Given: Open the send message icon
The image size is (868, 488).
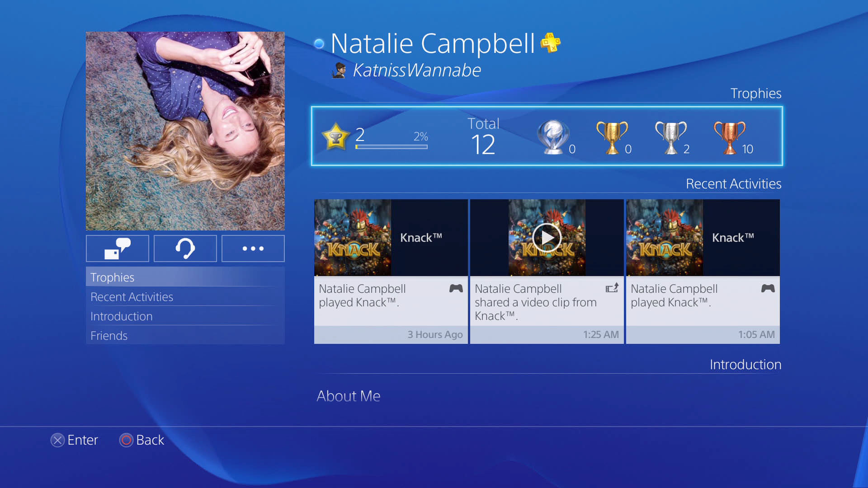Looking at the screenshot, I should tap(117, 248).
